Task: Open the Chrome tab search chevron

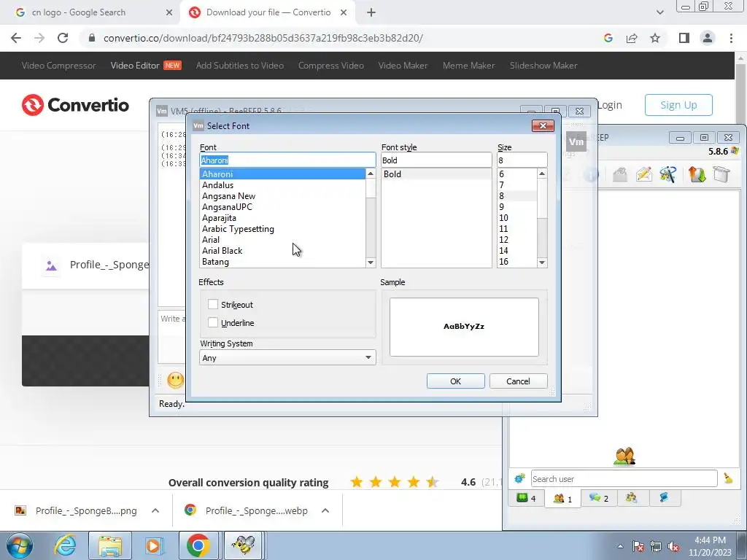Action: point(659,12)
